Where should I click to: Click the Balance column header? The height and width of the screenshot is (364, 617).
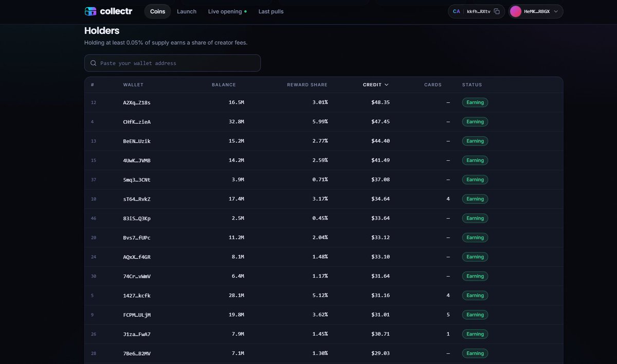(x=224, y=85)
